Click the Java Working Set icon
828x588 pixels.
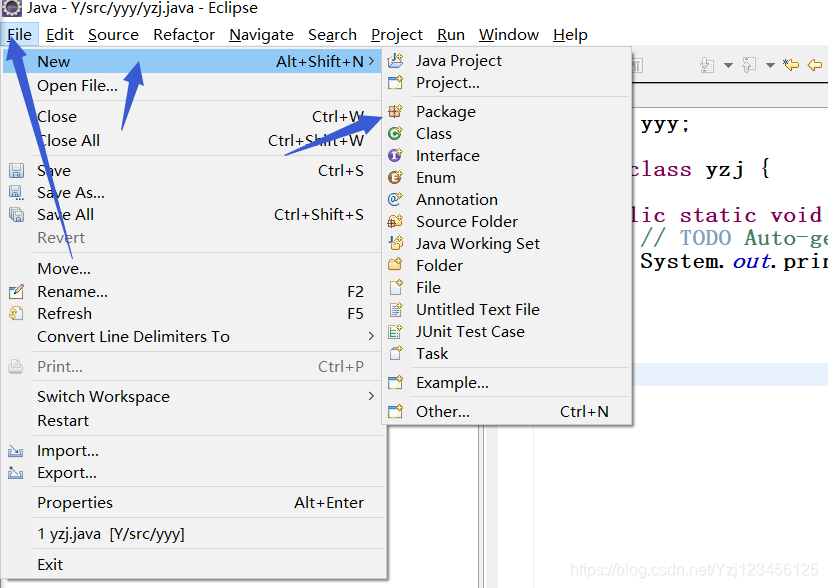tap(396, 243)
